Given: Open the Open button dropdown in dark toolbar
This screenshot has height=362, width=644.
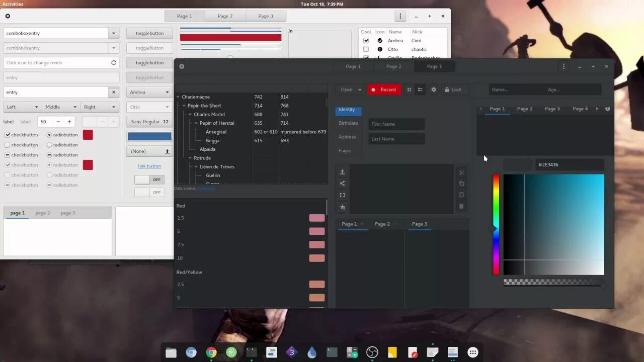Looking at the screenshot, I should tap(350, 89).
